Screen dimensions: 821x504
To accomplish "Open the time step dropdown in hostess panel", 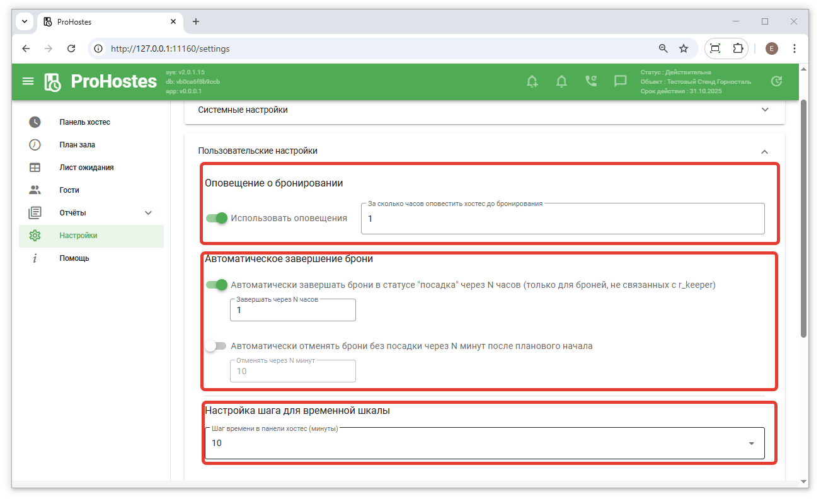I will (484, 443).
